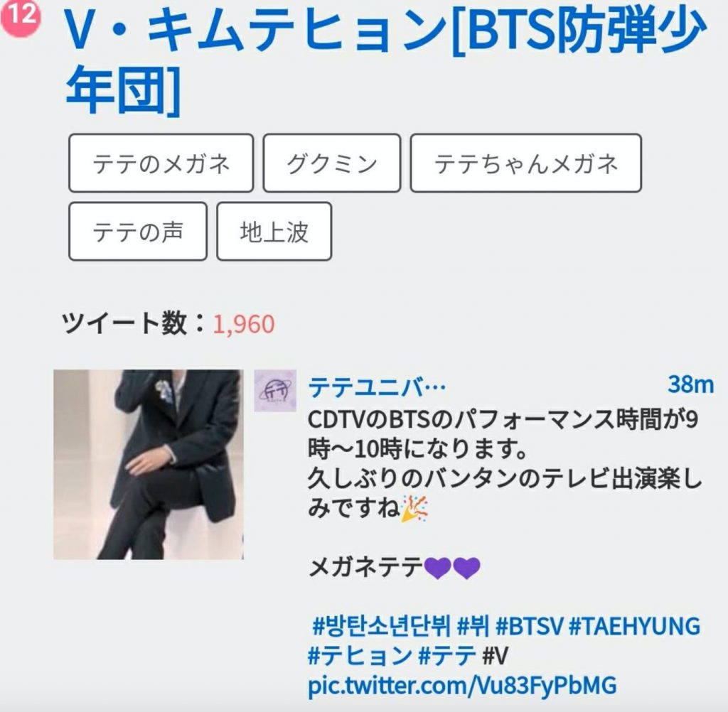This screenshot has height=712, width=728.
Task: Click the 38m tweet timestamp
Action: click(690, 384)
